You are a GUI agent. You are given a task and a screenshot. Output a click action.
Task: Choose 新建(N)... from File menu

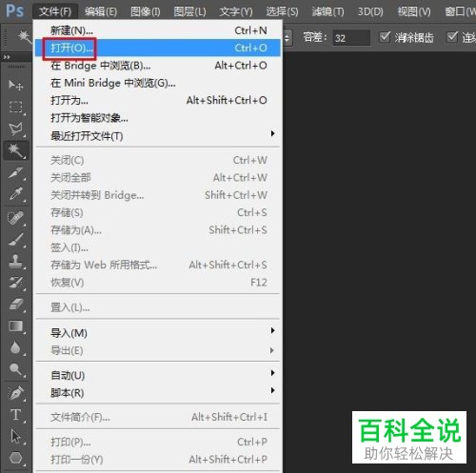158,30
